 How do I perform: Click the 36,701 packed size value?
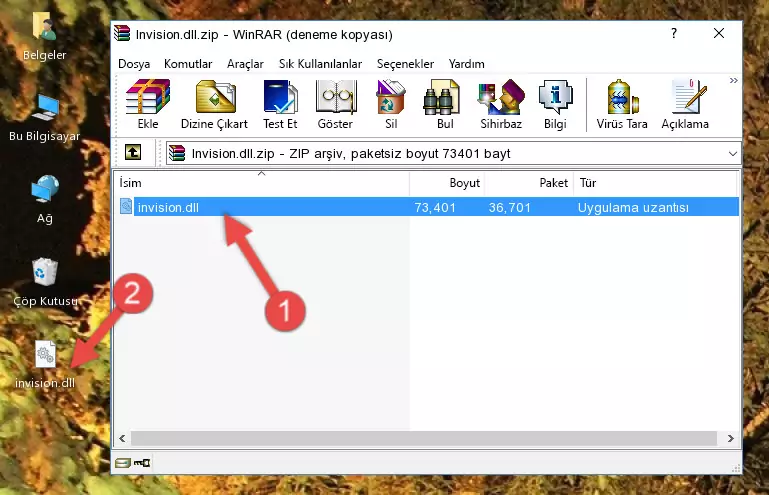click(510, 208)
